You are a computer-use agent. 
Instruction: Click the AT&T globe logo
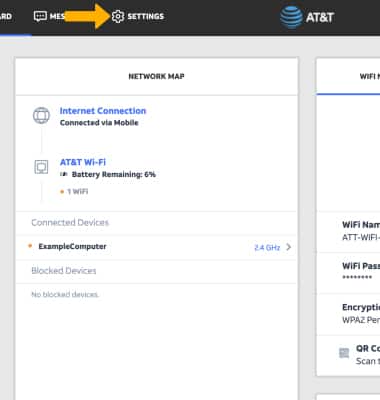click(x=291, y=17)
